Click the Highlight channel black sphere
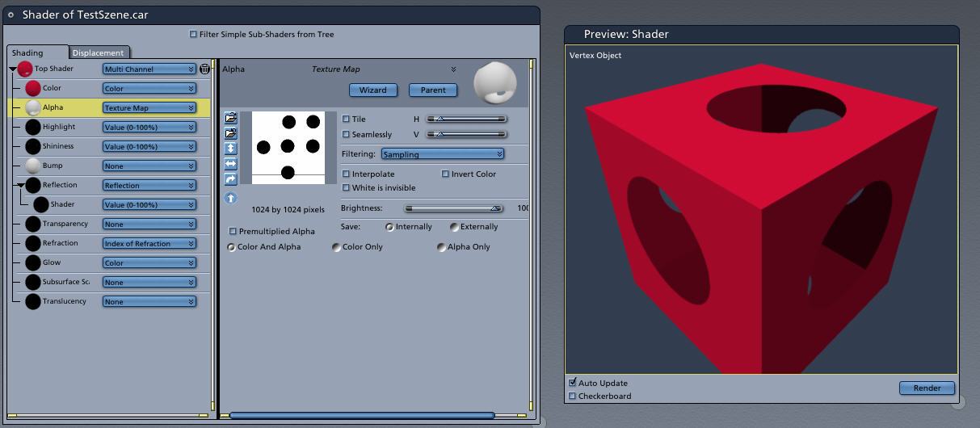Screen dimensions: 980x428 coord(33,127)
